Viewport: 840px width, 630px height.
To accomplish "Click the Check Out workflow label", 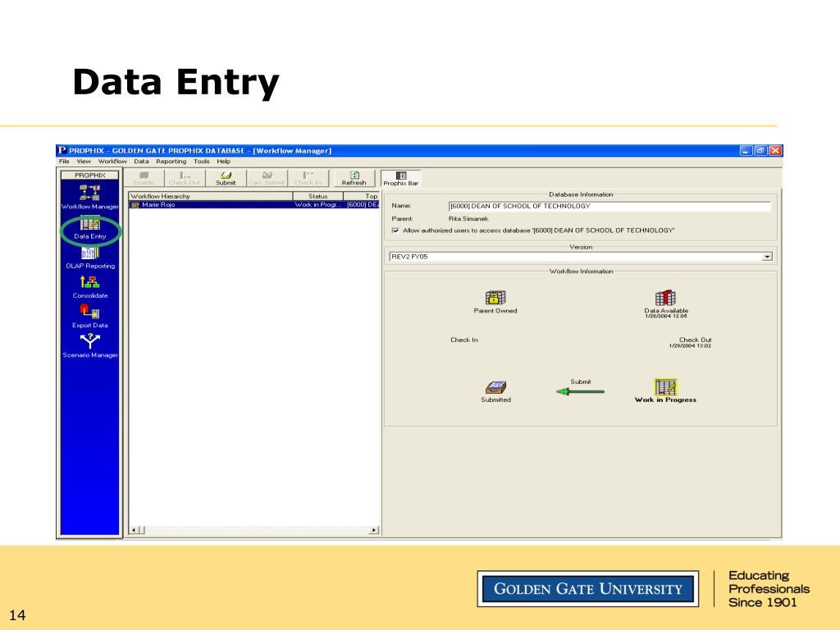I will tap(696, 340).
